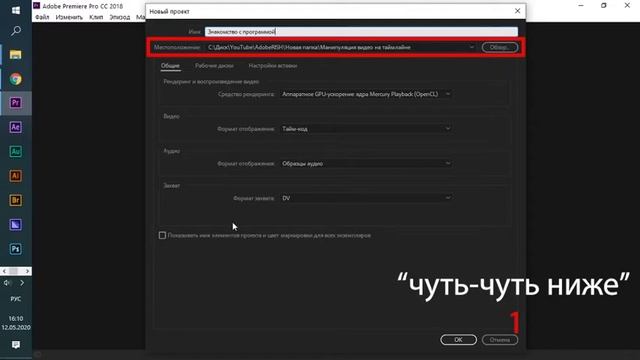Open the Формат захвата DV dropdown
This screenshot has height=360, width=640.
(366, 198)
